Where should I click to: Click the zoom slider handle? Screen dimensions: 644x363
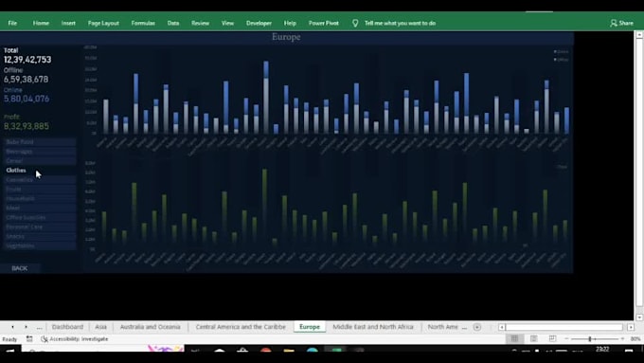click(590, 338)
